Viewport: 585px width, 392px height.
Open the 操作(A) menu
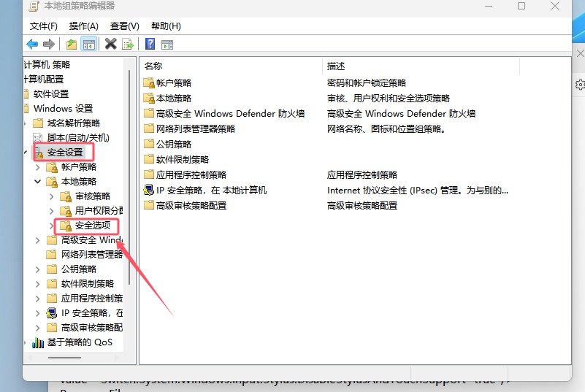pos(83,26)
